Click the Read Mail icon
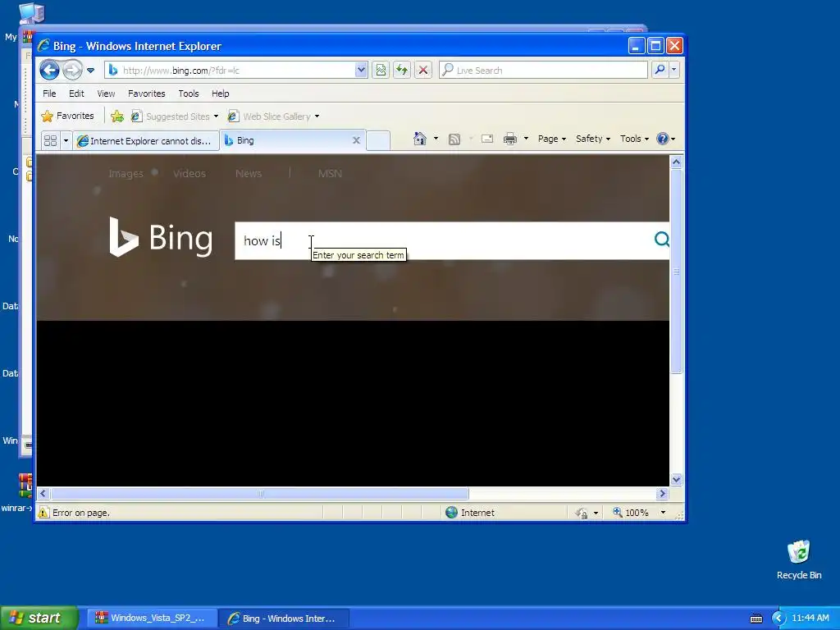Viewport: 840px width, 630px height. pyautogui.click(x=487, y=139)
